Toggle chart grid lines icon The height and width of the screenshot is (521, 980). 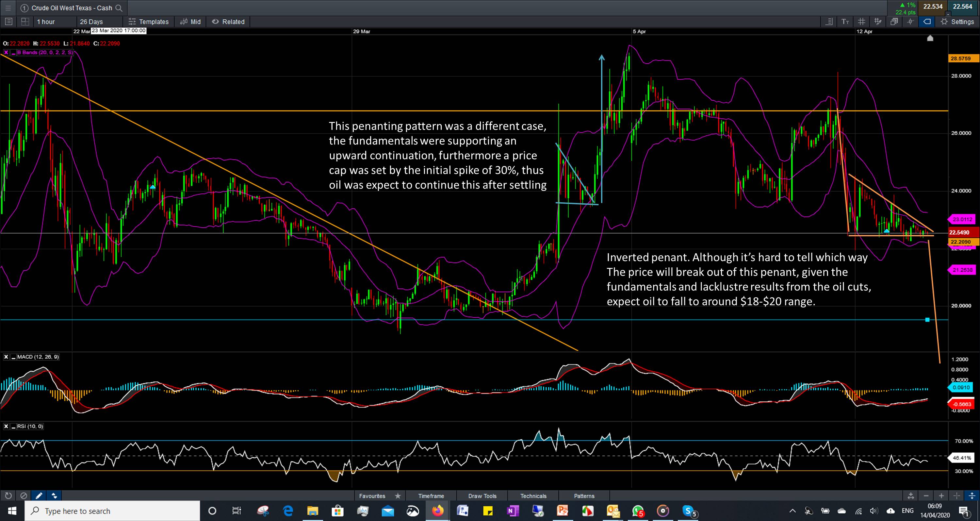861,22
